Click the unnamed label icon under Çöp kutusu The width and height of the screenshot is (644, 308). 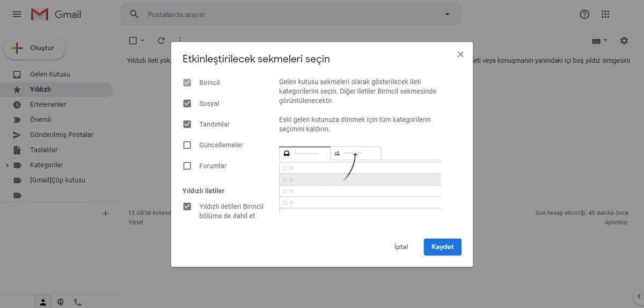[x=17, y=195]
